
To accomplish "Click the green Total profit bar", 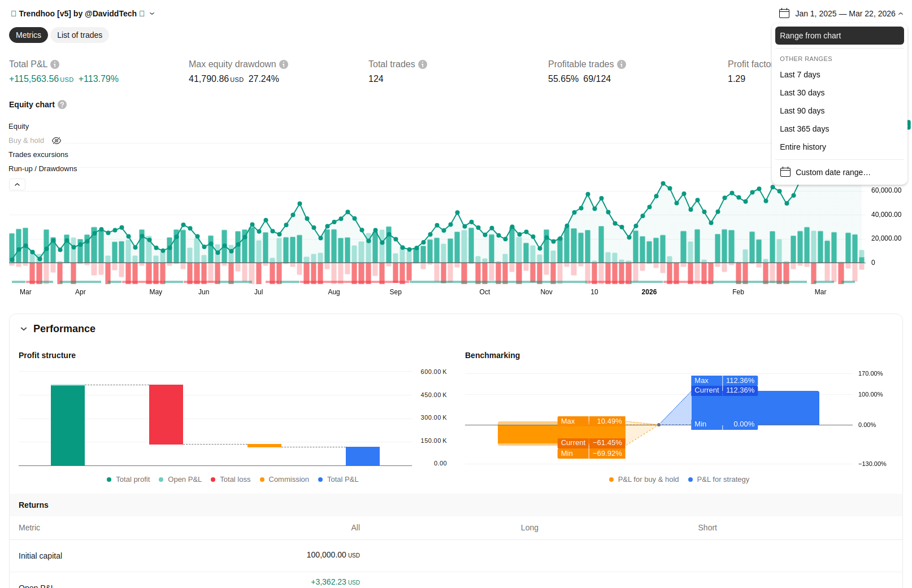I will coord(68,425).
